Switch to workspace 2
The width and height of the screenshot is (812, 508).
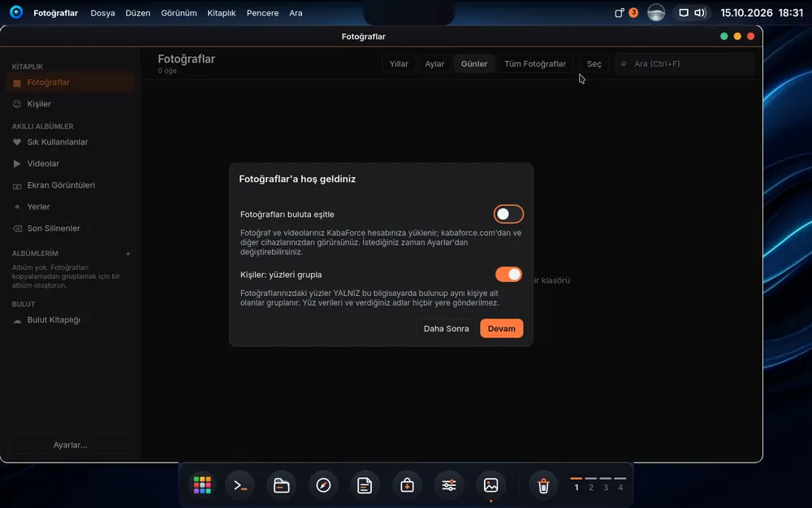point(591,484)
